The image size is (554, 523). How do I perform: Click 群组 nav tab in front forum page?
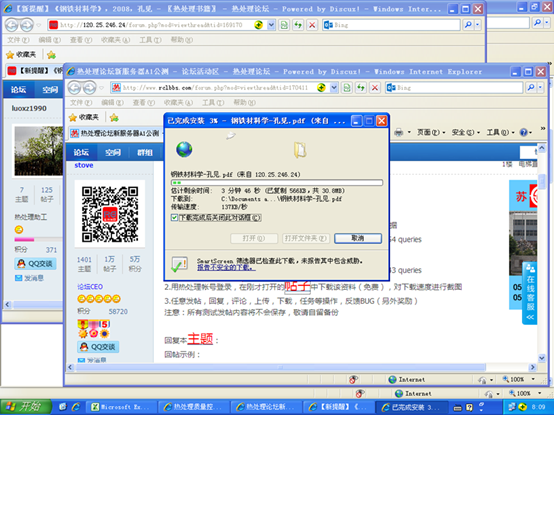tap(145, 152)
